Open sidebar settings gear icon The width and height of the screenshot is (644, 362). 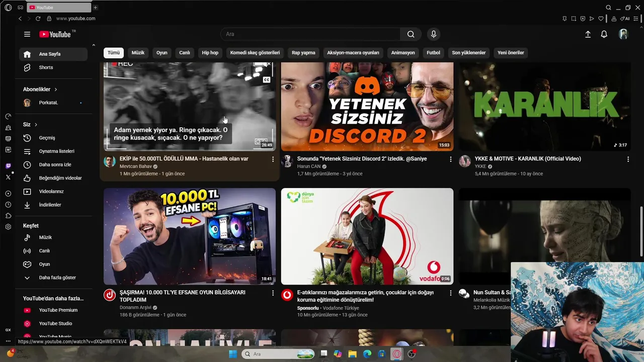point(8,227)
